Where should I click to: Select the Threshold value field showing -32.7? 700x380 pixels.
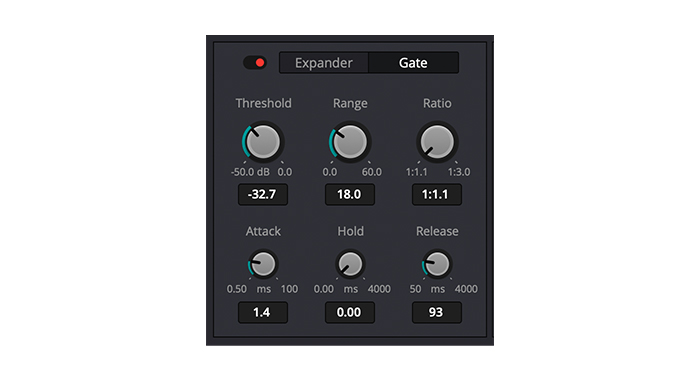click(262, 194)
